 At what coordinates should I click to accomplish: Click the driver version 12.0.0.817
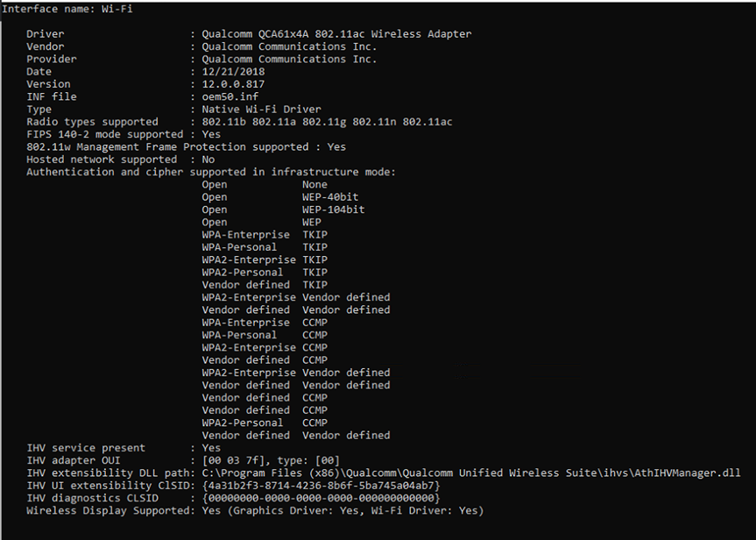pyautogui.click(x=233, y=84)
